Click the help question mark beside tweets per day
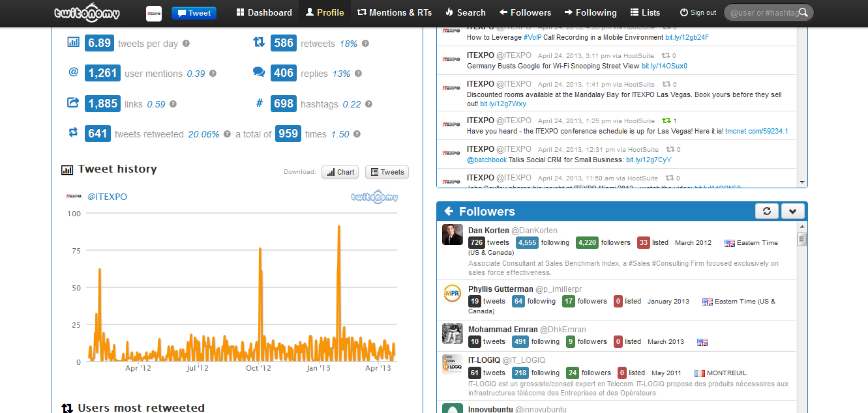Screen dimensions: 868x413 (186, 42)
